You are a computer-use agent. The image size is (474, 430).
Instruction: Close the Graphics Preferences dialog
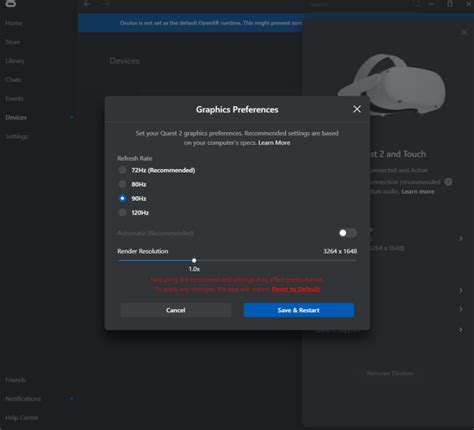click(x=357, y=109)
